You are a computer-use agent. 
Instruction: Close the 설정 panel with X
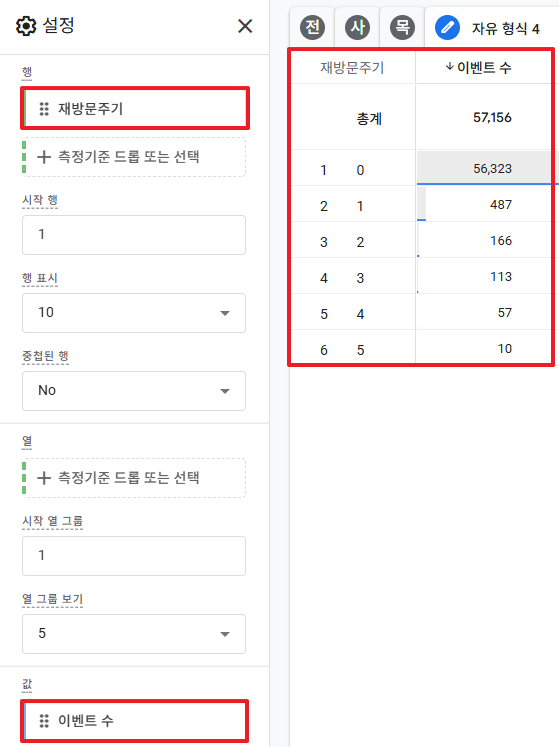click(245, 26)
